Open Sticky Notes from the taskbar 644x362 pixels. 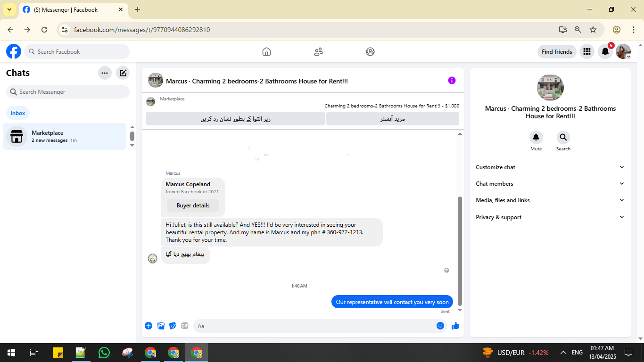point(58,353)
